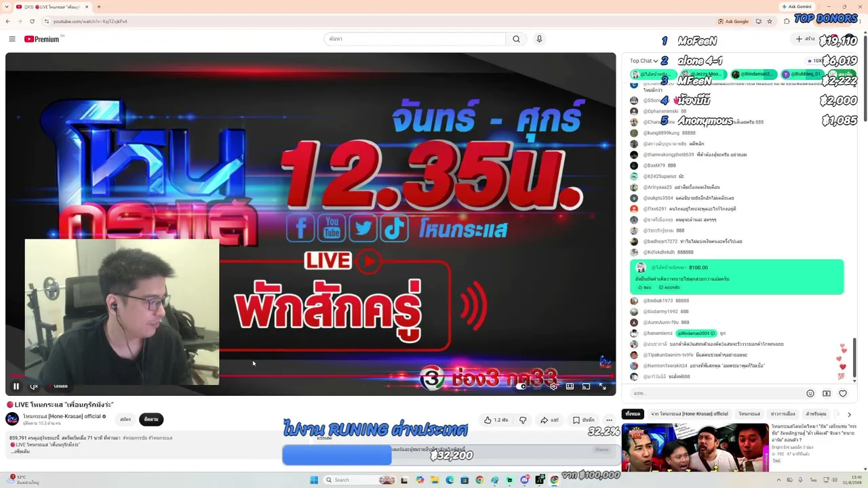
Task: Open the Super Chat purchase icon
Action: pos(826,393)
